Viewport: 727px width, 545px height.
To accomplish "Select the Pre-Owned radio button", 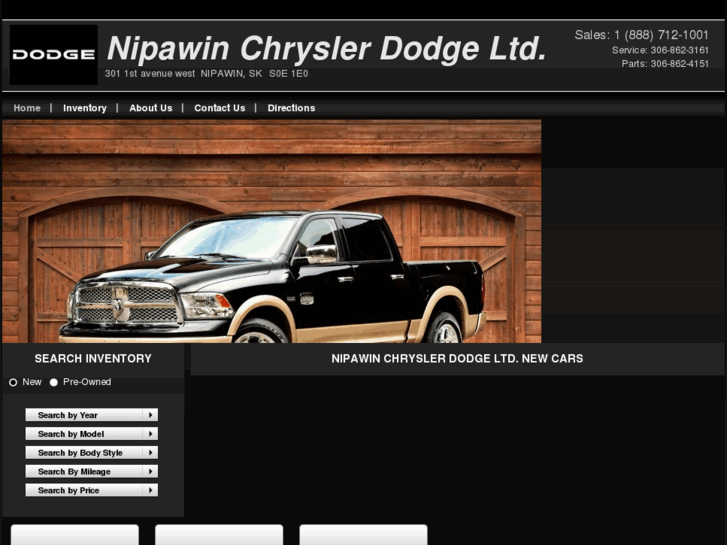I will 54,382.
